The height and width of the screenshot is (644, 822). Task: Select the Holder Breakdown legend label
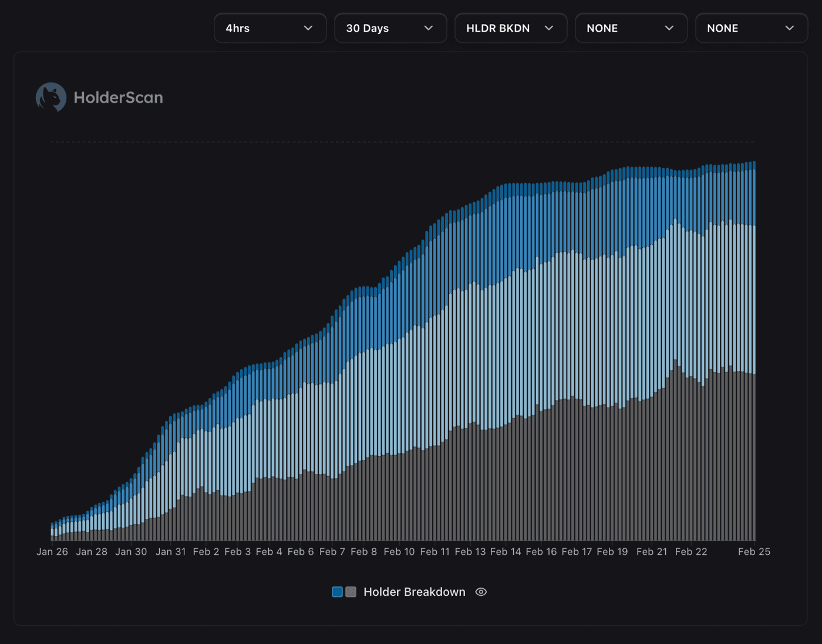(415, 592)
